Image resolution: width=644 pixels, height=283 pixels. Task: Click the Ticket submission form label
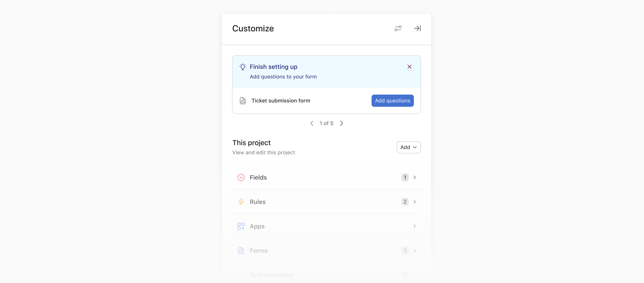[281, 101]
